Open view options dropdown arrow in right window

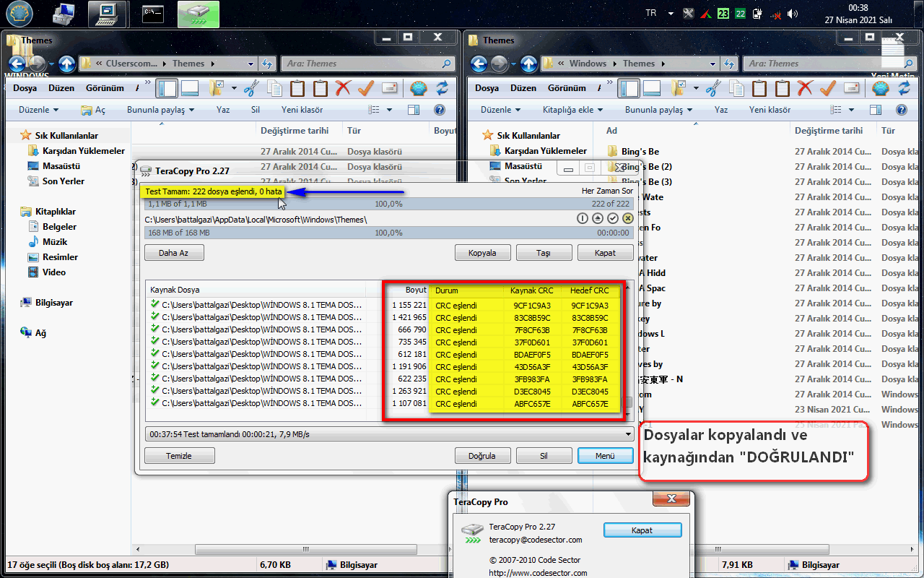(x=852, y=110)
